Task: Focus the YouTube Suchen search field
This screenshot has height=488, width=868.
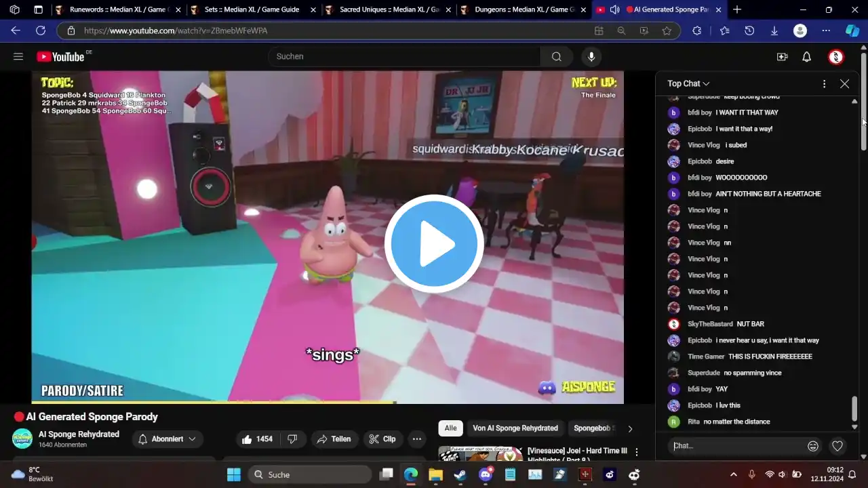Action: click(x=405, y=57)
